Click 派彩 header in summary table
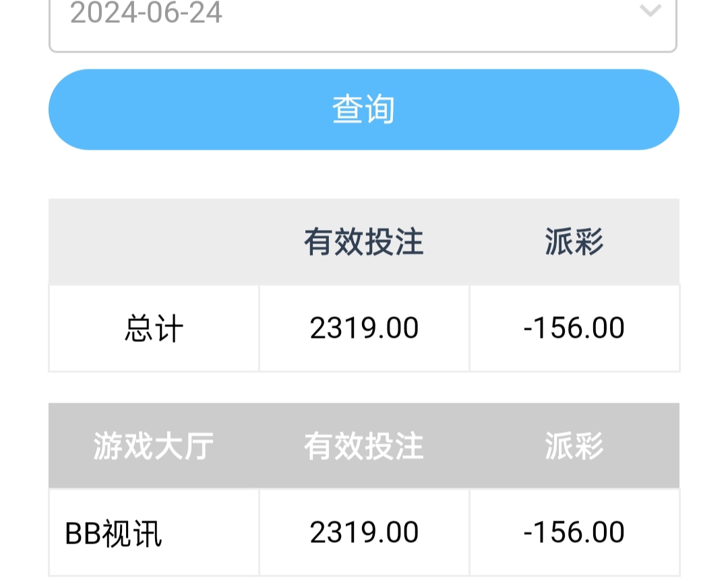 pyautogui.click(x=574, y=242)
